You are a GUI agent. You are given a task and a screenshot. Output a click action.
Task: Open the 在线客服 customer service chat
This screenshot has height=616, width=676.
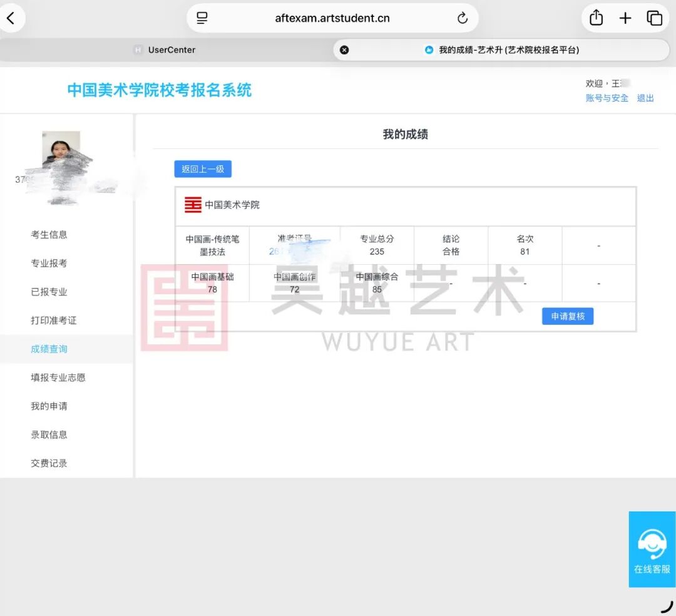pyautogui.click(x=652, y=550)
